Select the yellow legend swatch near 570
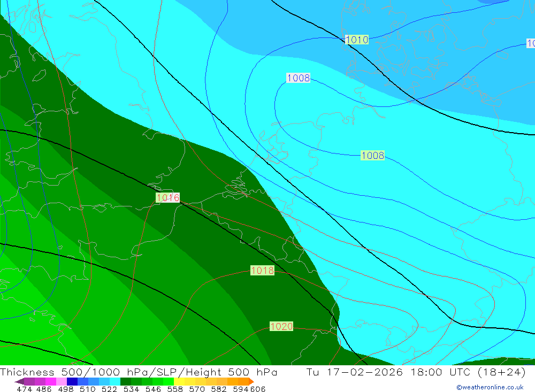The height and width of the screenshot is (392, 535). pos(190,381)
